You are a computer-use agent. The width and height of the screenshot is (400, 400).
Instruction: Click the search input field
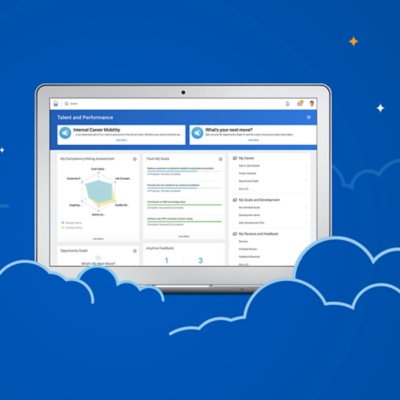pos(173,104)
